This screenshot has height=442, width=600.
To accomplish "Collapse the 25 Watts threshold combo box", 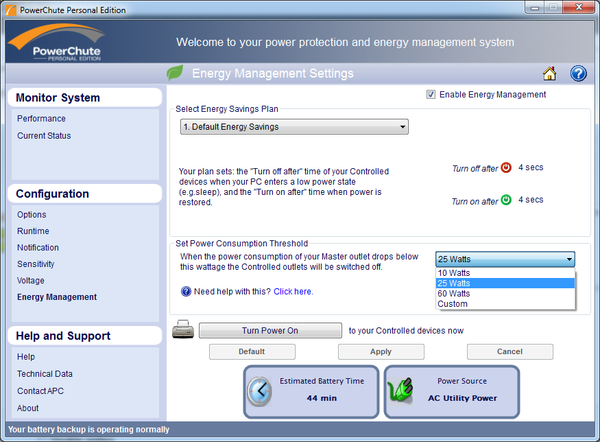I will pyautogui.click(x=505, y=259).
